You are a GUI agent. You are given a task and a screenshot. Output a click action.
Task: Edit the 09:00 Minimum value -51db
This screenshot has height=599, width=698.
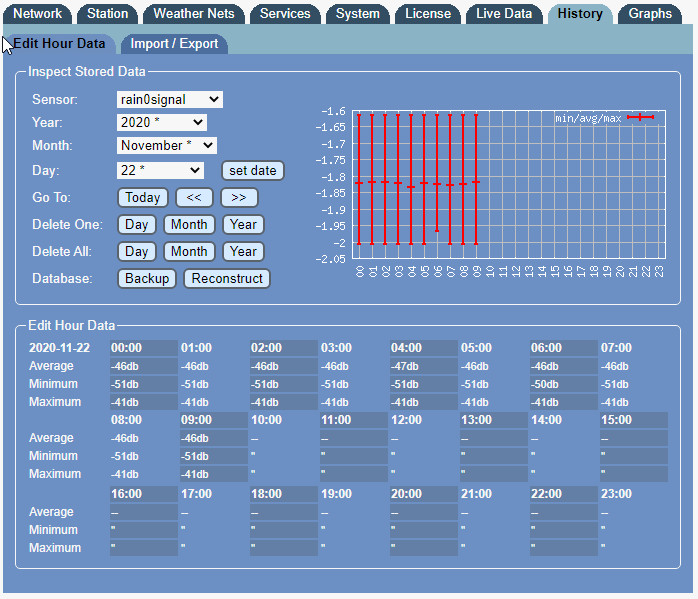pyautogui.click(x=214, y=456)
